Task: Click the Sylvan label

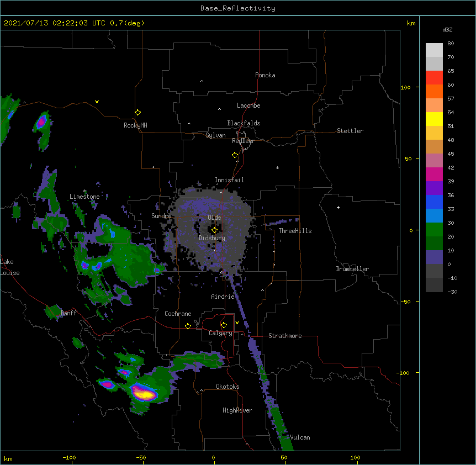Action: [215, 135]
